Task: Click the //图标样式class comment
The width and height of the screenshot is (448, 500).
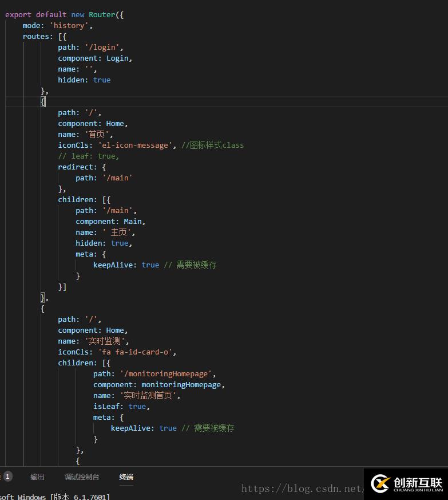Action: pyautogui.click(x=212, y=145)
